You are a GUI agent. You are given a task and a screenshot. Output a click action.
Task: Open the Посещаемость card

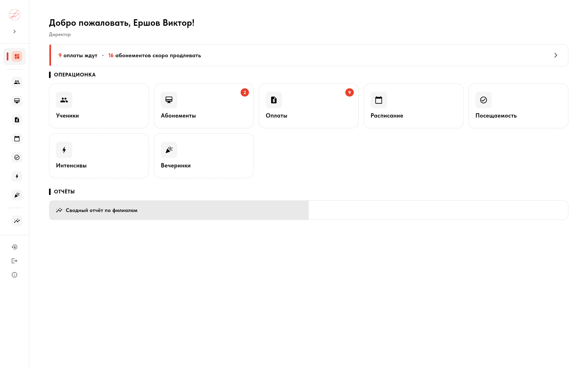point(518,106)
